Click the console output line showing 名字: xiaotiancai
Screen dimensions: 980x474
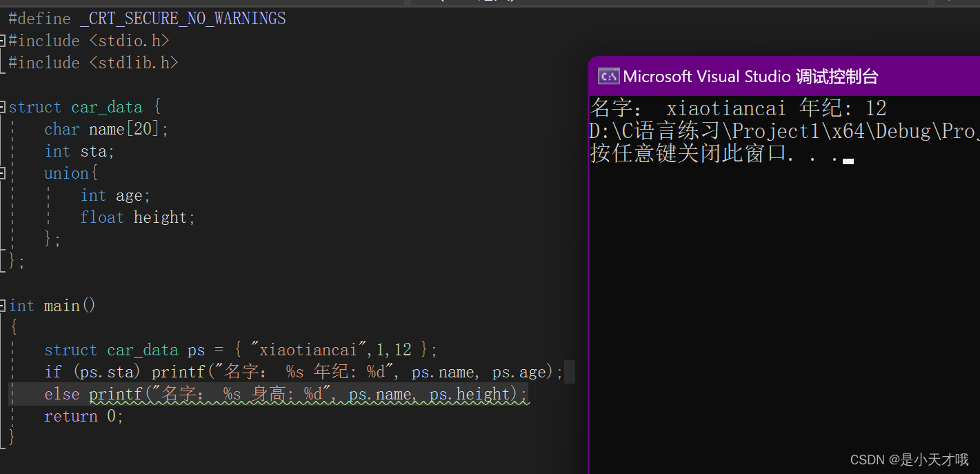[x=738, y=108]
